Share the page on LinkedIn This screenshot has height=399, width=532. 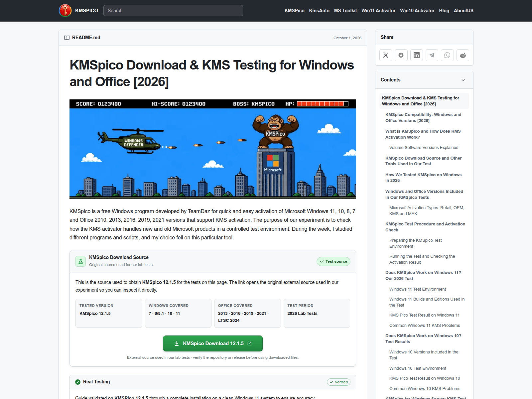pos(416,55)
